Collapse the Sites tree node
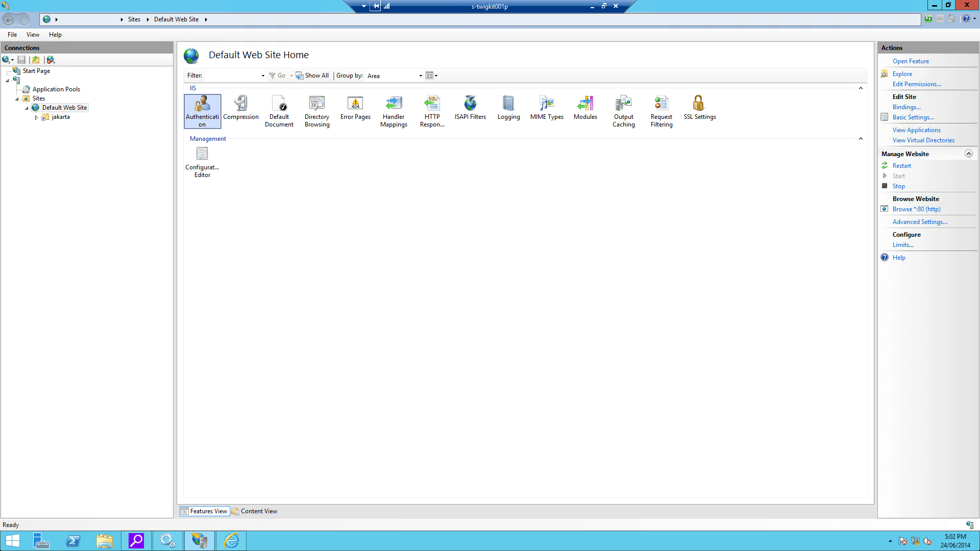This screenshot has height=551, width=980. pyautogui.click(x=17, y=99)
